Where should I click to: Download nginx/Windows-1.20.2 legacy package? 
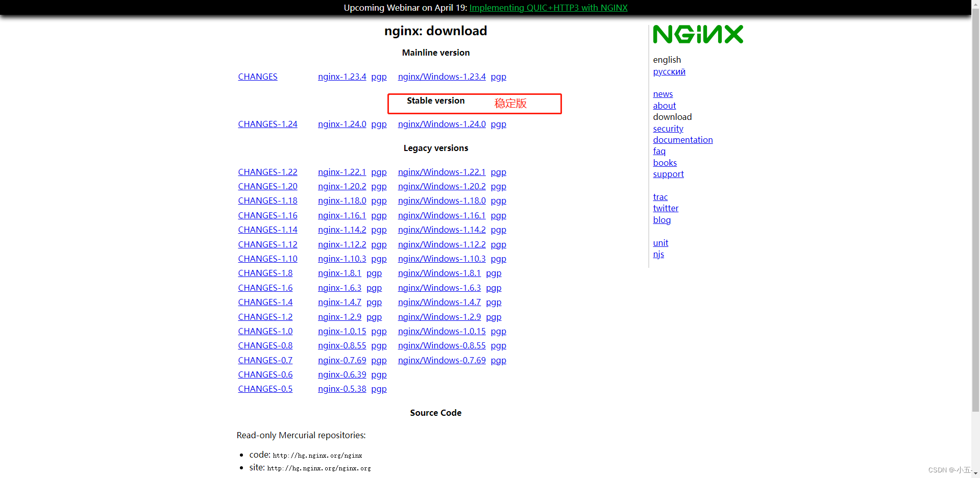pyautogui.click(x=442, y=186)
